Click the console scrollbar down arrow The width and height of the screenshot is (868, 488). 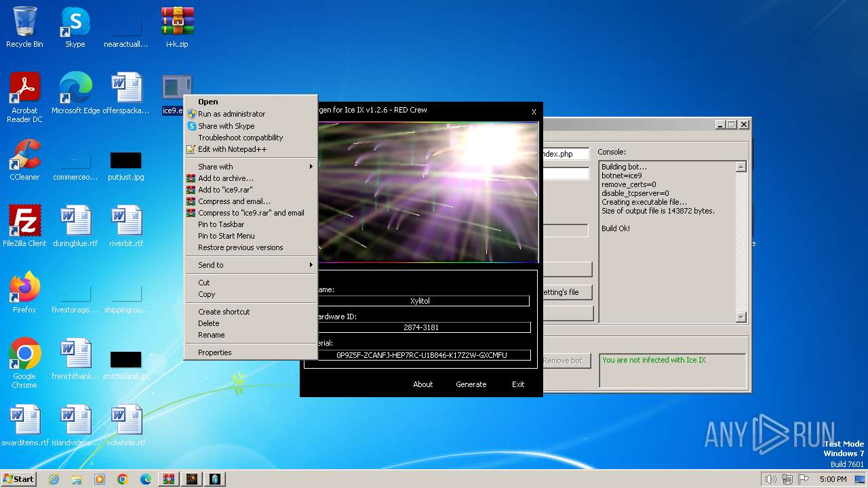[741, 317]
